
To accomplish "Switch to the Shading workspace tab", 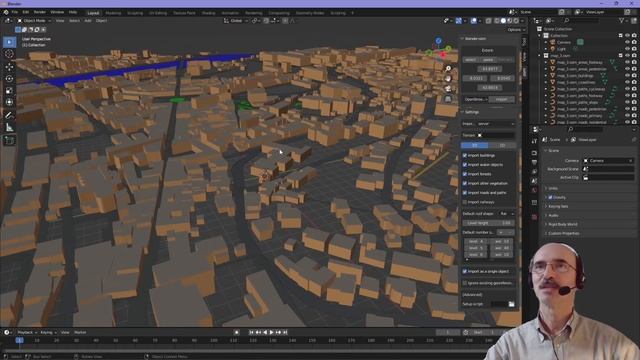I will [208, 13].
